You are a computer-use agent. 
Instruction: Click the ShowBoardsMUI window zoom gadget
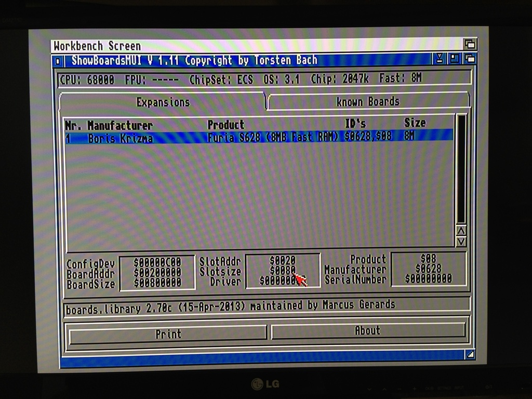click(x=454, y=59)
